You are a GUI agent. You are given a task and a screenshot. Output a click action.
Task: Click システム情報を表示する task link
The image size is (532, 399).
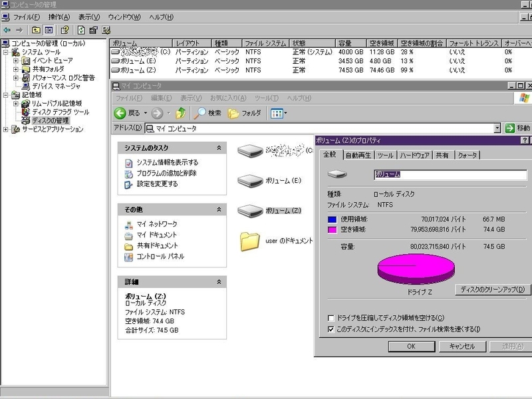[168, 162]
